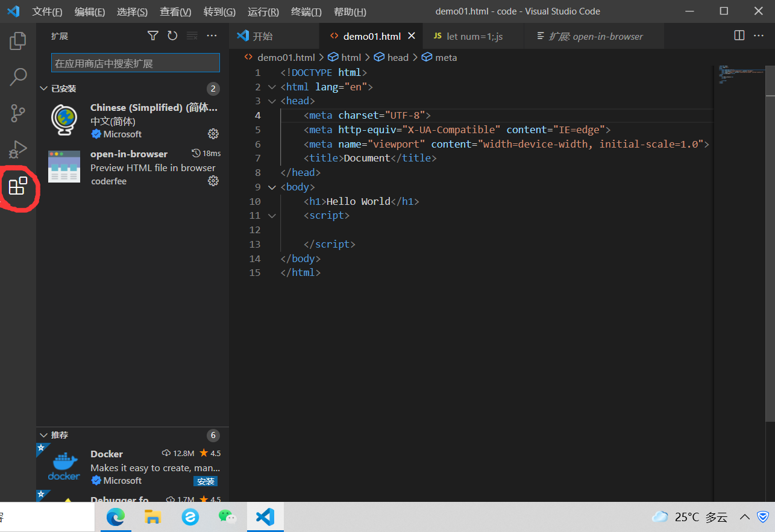Split the editor with the split icon
Image resolution: width=775 pixels, height=532 pixels.
(739, 36)
